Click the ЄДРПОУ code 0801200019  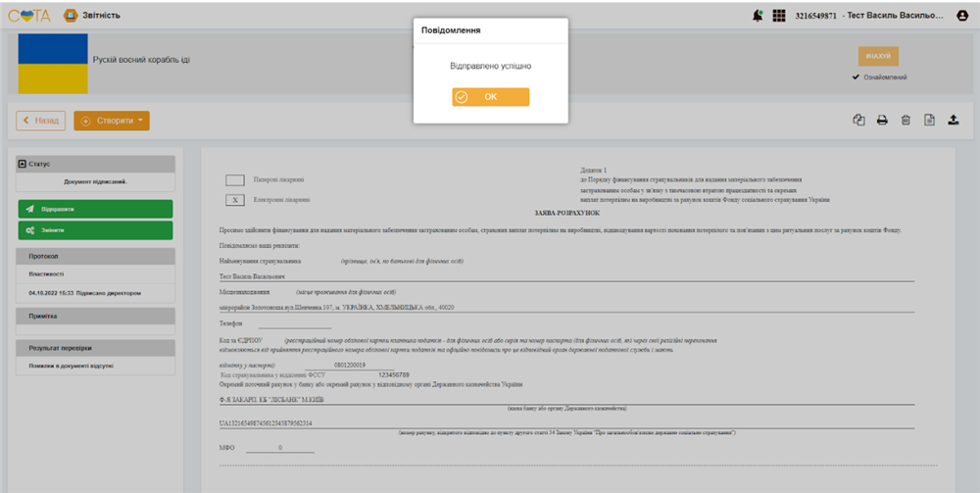(x=350, y=365)
